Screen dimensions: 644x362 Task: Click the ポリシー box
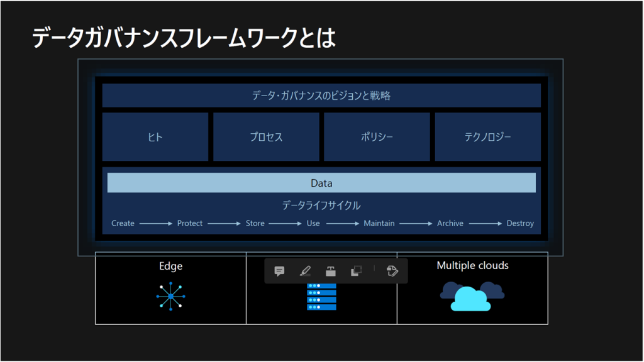tap(377, 136)
